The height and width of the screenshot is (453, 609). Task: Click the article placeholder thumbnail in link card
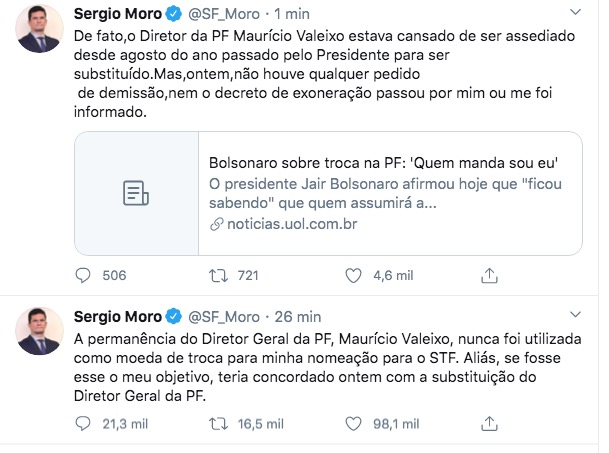click(x=135, y=193)
